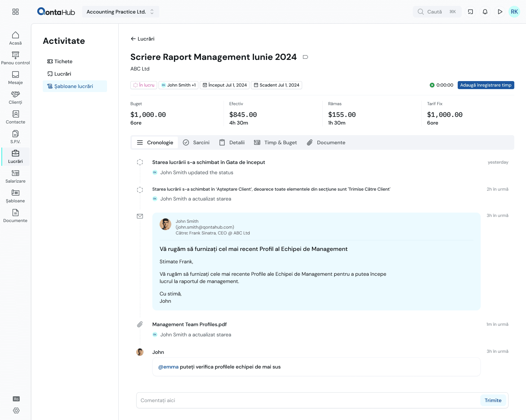Switch to the Sarcini tab

196,142
